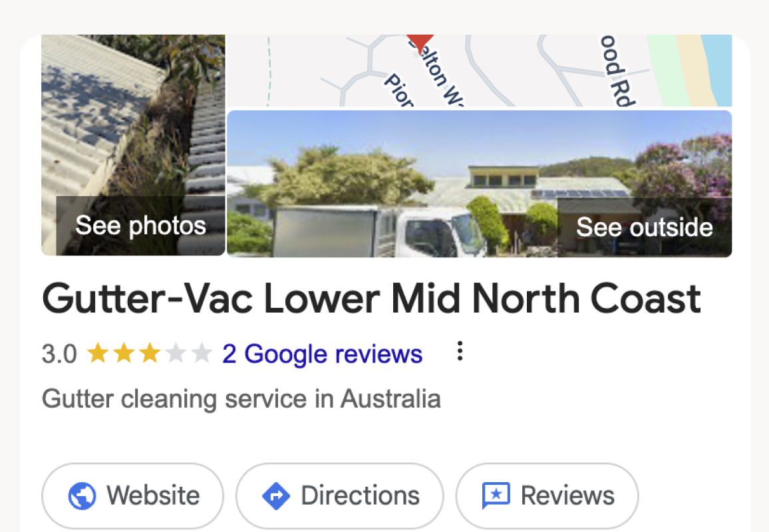Click the Gutter-Vac Lower Mid North Coast title

371,299
